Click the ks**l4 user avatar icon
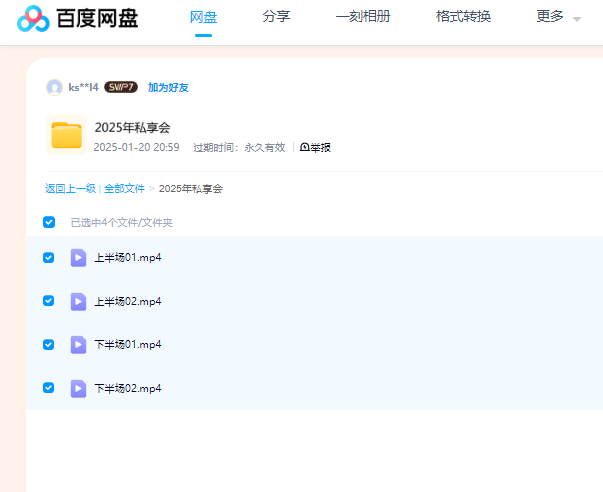603x492 pixels. 54,87
